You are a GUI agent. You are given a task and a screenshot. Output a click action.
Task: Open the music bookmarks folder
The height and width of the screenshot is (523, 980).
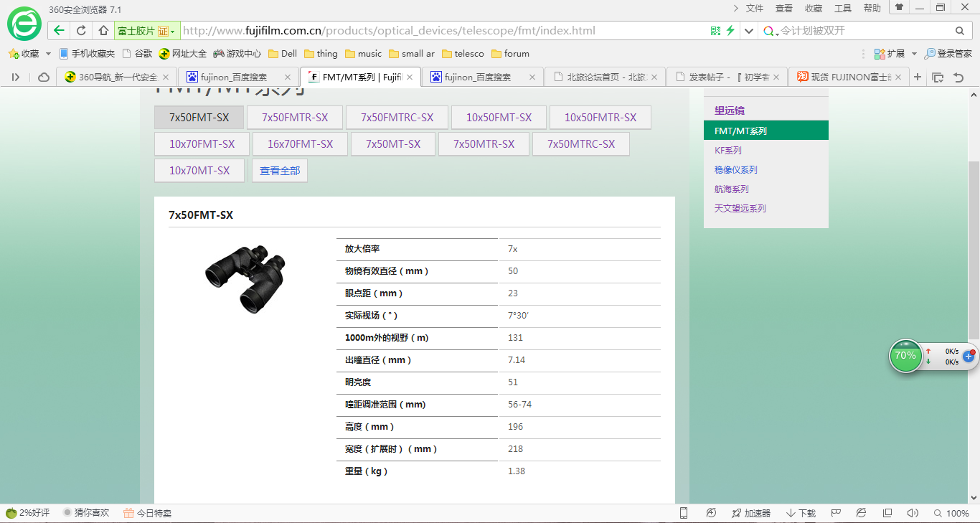coord(363,54)
